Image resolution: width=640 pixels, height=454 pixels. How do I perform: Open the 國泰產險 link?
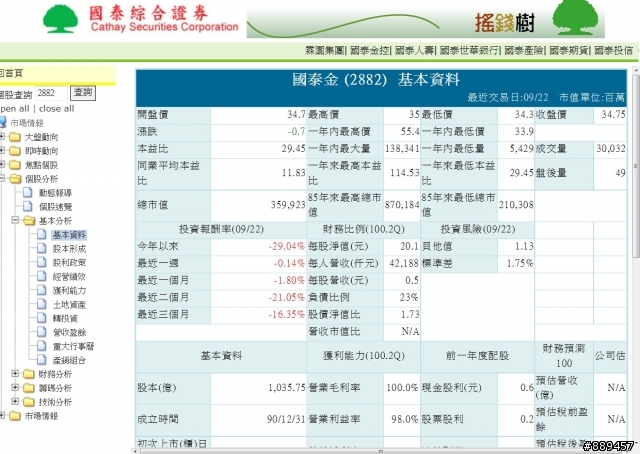524,50
